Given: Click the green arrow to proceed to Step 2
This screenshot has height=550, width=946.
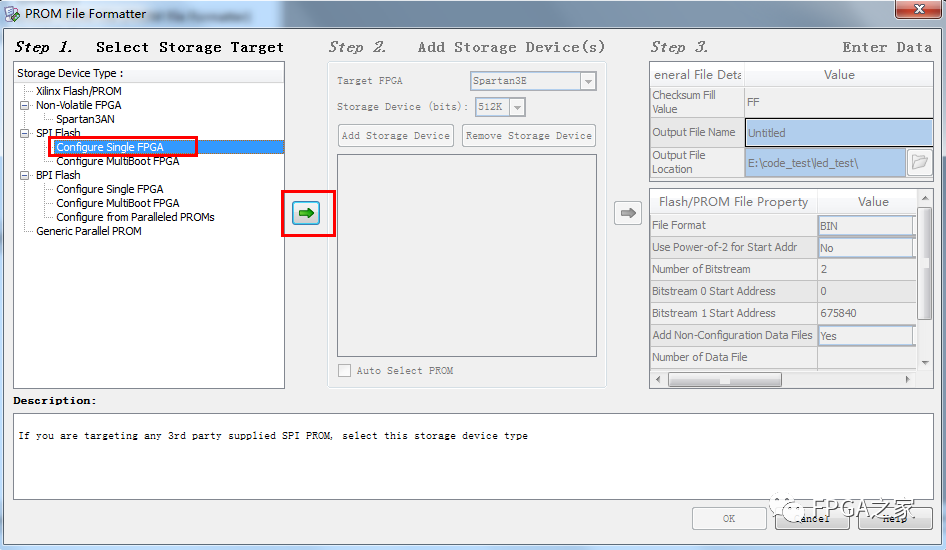Looking at the screenshot, I should 306,213.
